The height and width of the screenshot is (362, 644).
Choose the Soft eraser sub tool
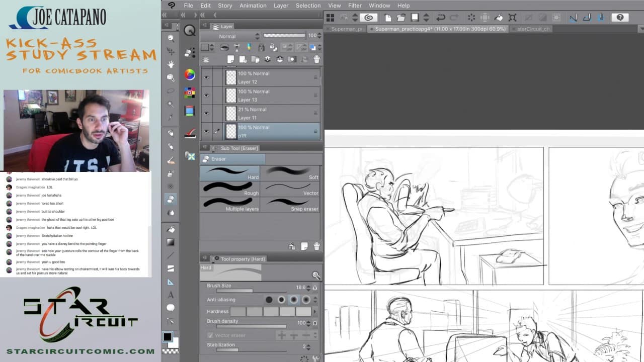pos(290,173)
